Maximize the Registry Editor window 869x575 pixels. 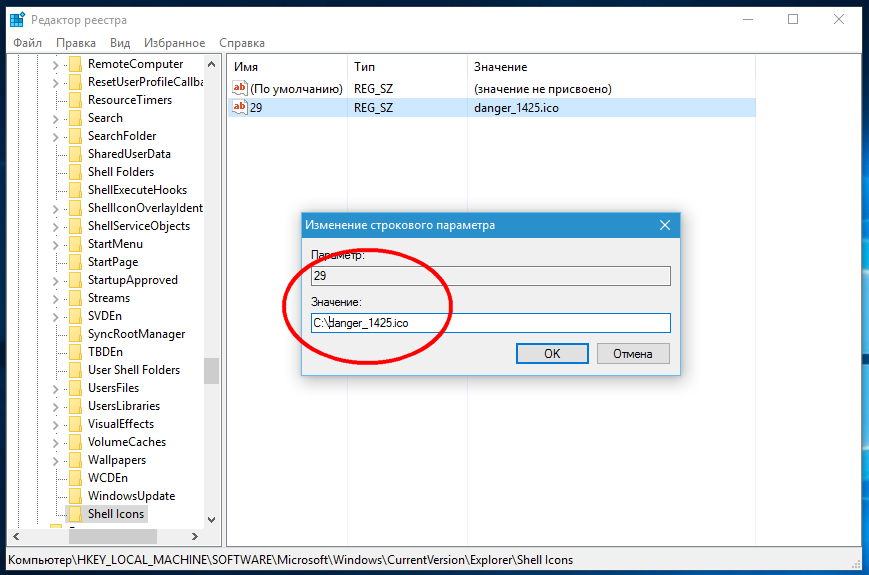point(793,19)
